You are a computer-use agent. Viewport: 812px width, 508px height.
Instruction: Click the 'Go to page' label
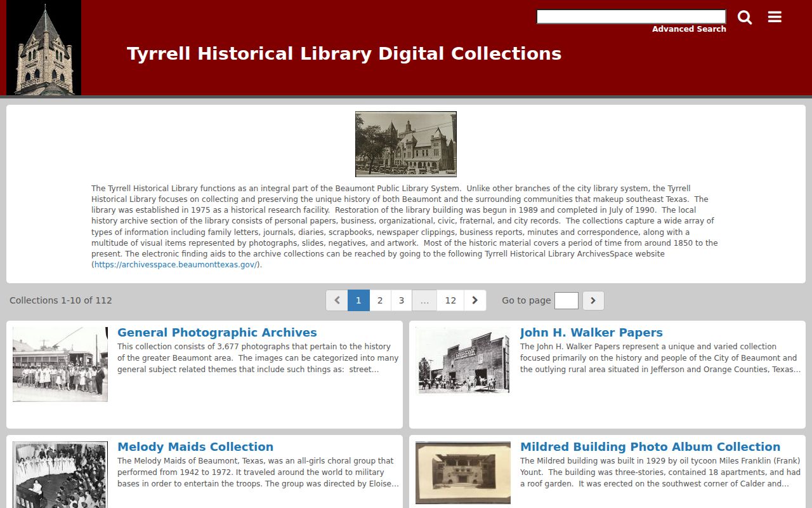(x=526, y=300)
